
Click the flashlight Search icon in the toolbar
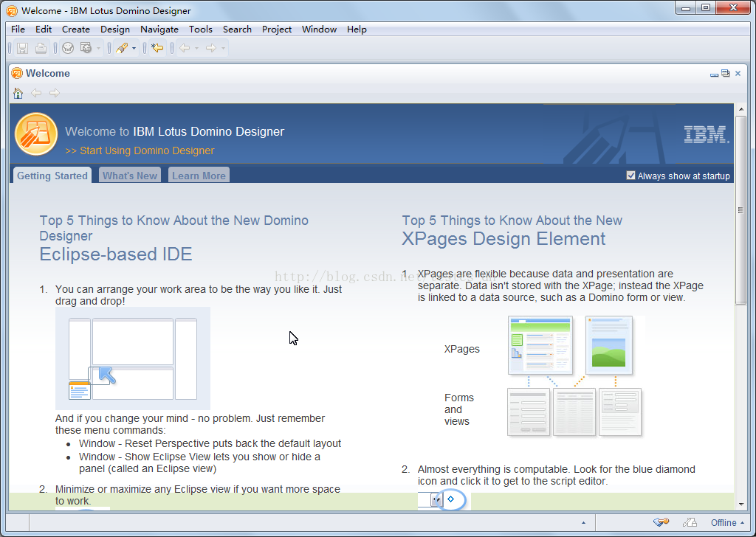[122, 48]
